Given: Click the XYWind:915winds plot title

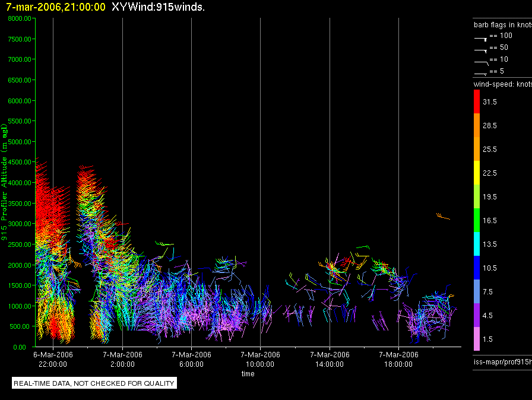Looking at the screenshot, I should 158,7.
